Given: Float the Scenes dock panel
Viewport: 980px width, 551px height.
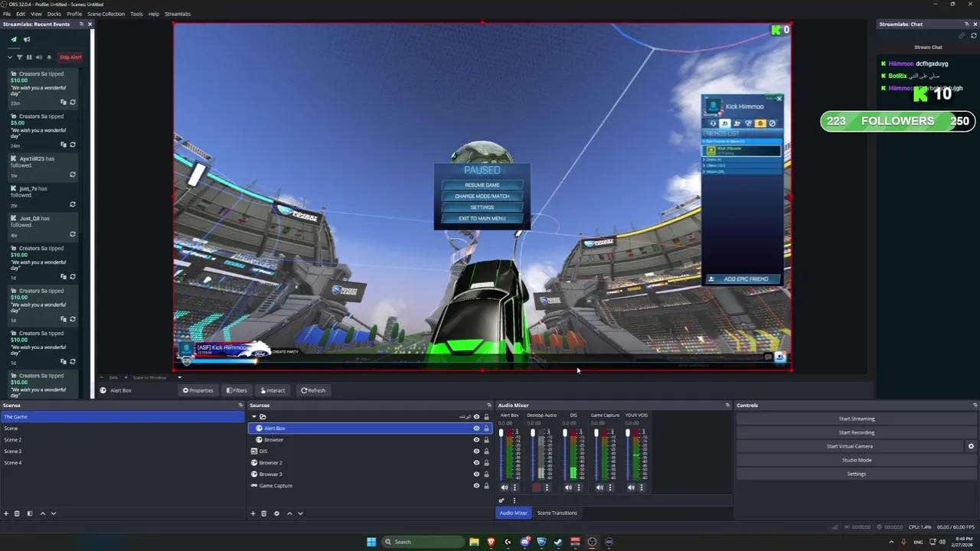Looking at the screenshot, I should pyautogui.click(x=240, y=406).
